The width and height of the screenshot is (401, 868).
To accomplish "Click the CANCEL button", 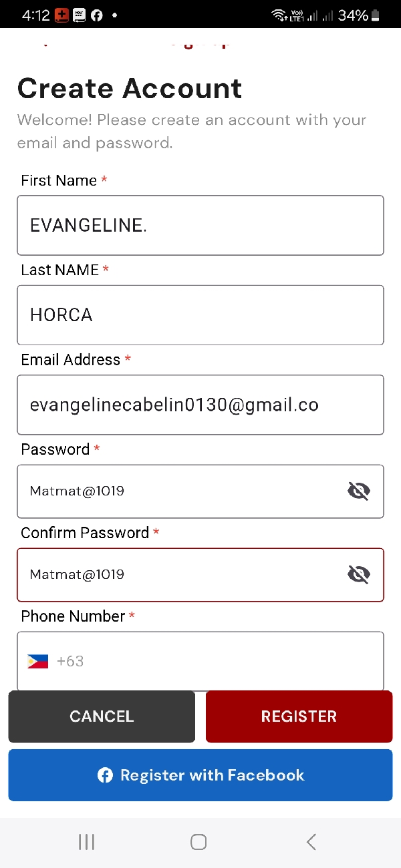I will (102, 716).
